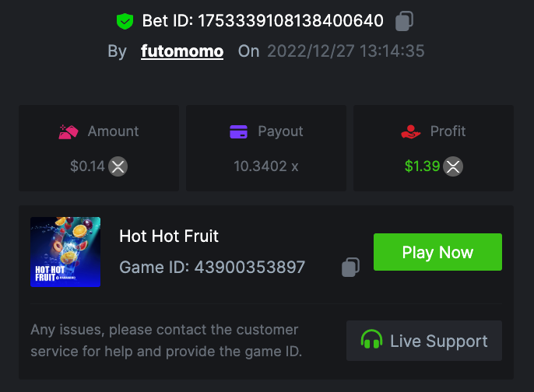The height and width of the screenshot is (392, 534).
Task: Click the purple Payout card icon
Action: (x=239, y=131)
